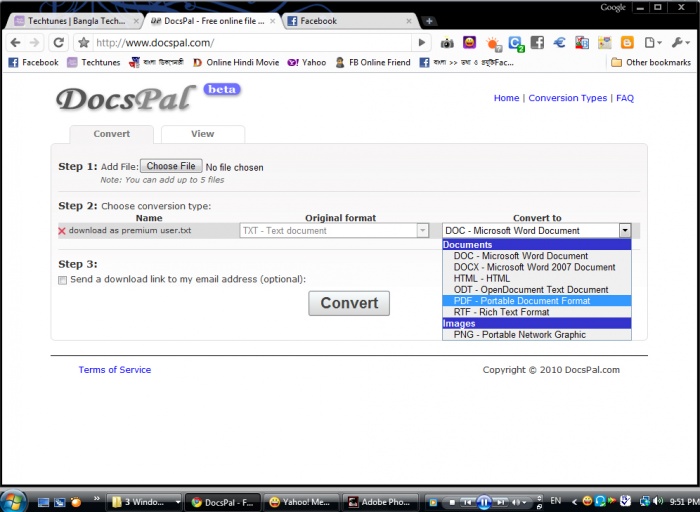Click the browser Forward arrow
Screen dimensions: 700x512
click(34, 43)
